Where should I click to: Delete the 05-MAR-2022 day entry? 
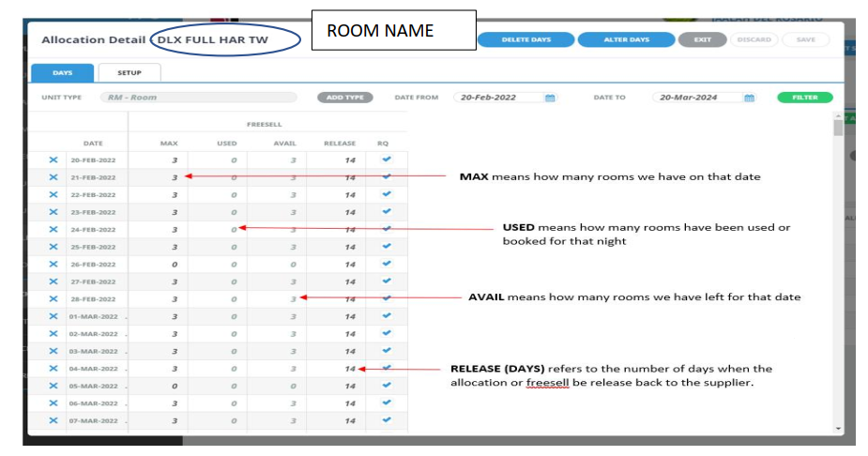point(53,386)
